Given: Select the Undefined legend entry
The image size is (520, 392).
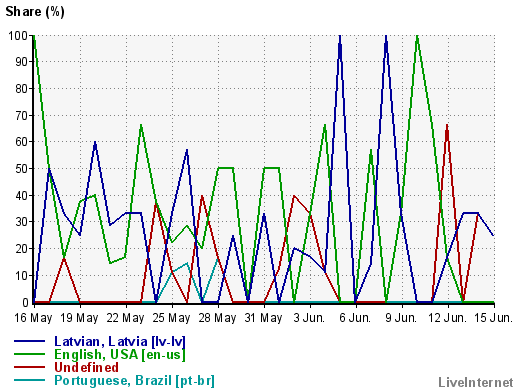Looking at the screenshot, I should (x=86, y=368).
